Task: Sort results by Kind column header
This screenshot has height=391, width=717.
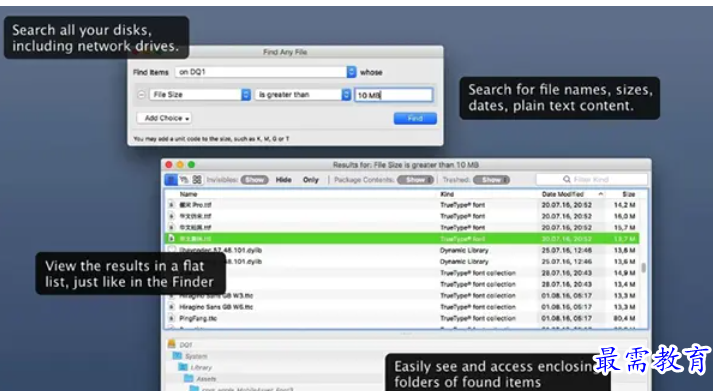Action: [x=447, y=194]
